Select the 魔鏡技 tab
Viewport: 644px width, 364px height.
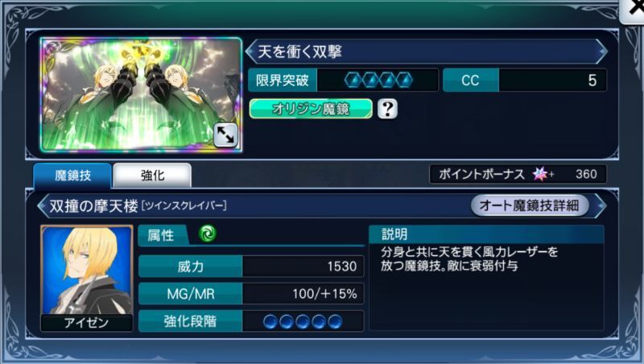point(72,176)
